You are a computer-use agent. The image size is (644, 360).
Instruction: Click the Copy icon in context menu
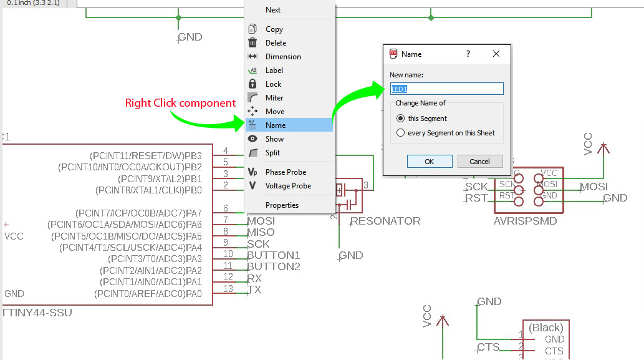point(252,29)
